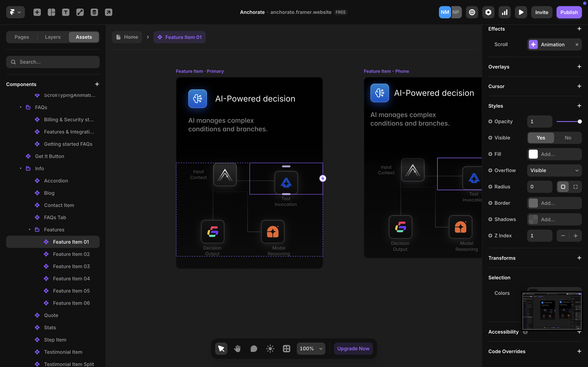This screenshot has height=367, width=588.
Task: Click the Upgrade Now button
Action: tap(353, 349)
